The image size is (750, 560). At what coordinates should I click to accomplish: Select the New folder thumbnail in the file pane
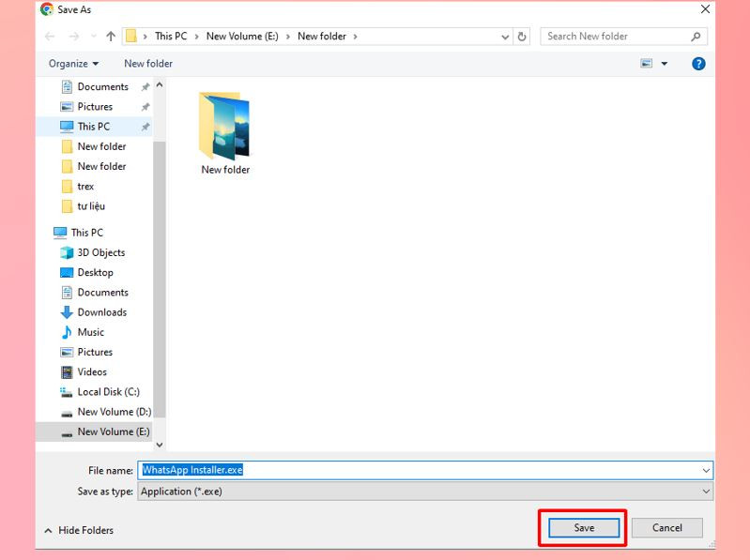pos(224,134)
